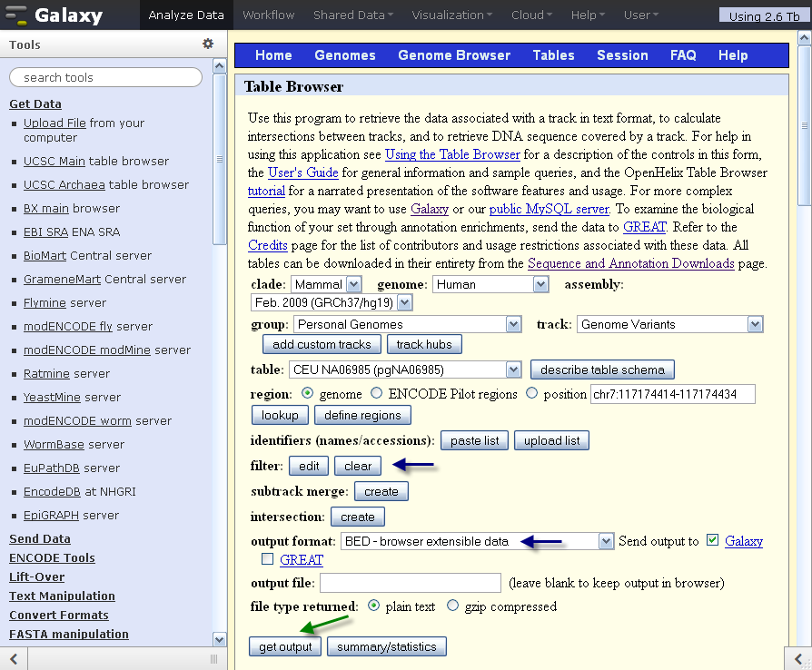Click the define regions button
Image resolution: width=812 pixels, height=670 pixels.
coord(362,415)
